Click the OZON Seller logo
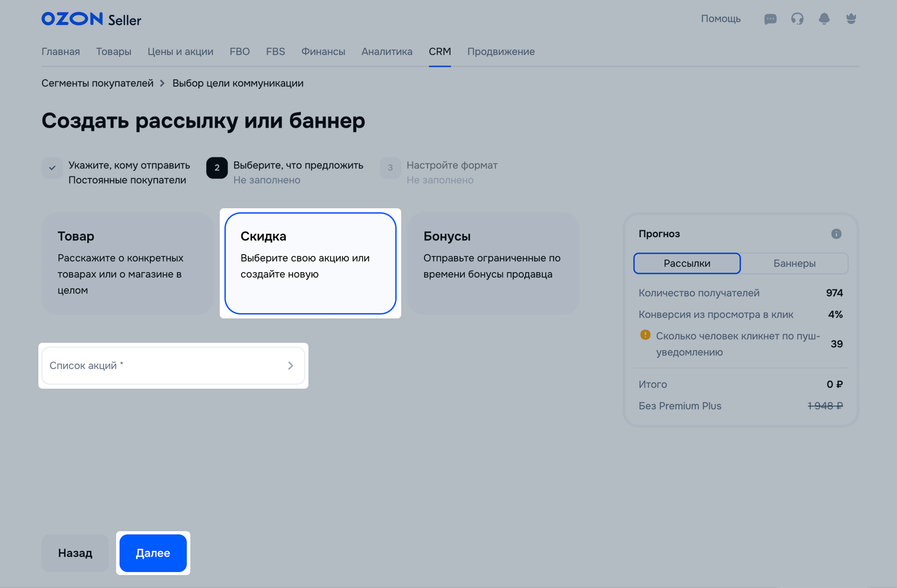897x588 pixels. pos(91,19)
